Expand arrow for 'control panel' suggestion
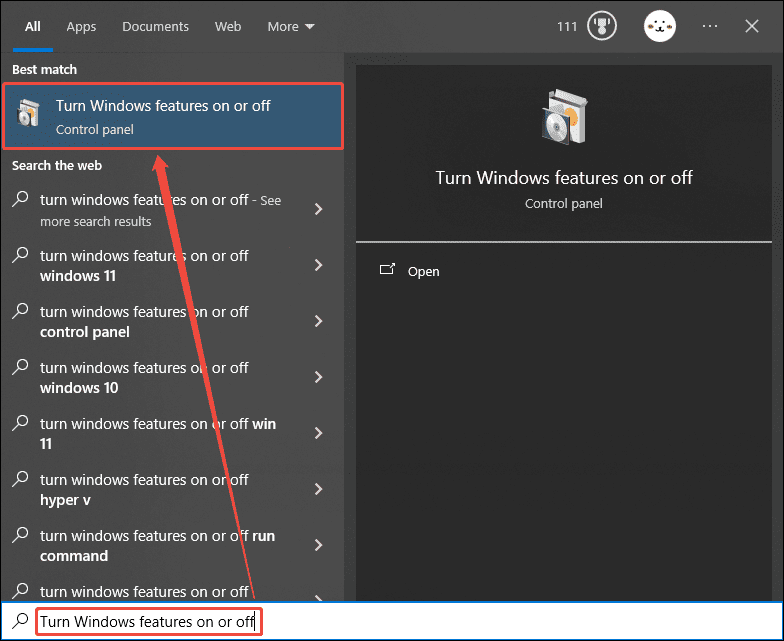This screenshot has height=641, width=784. click(318, 321)
